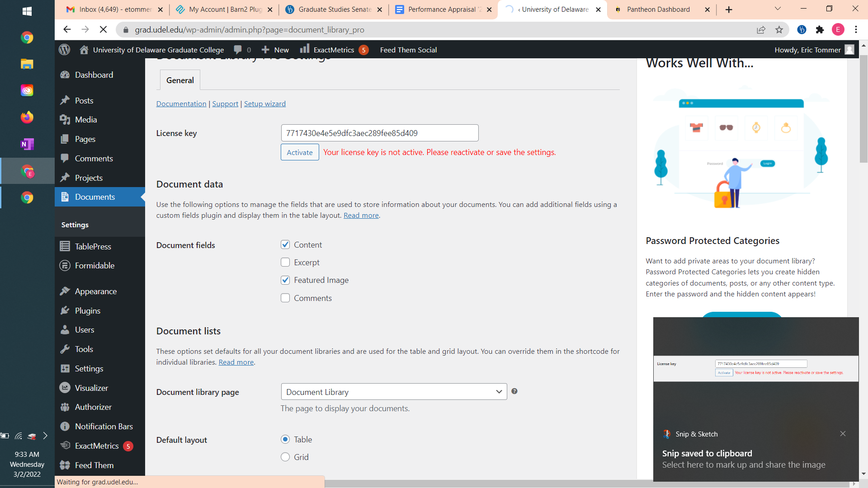Click the WordPress logo in admin bar
The height and width of the screenshot is (488, 868).
tap(65, 50)
